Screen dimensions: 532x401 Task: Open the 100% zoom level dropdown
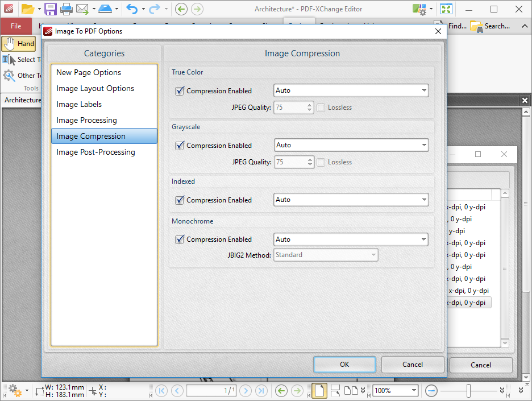(x=414, y=391)
